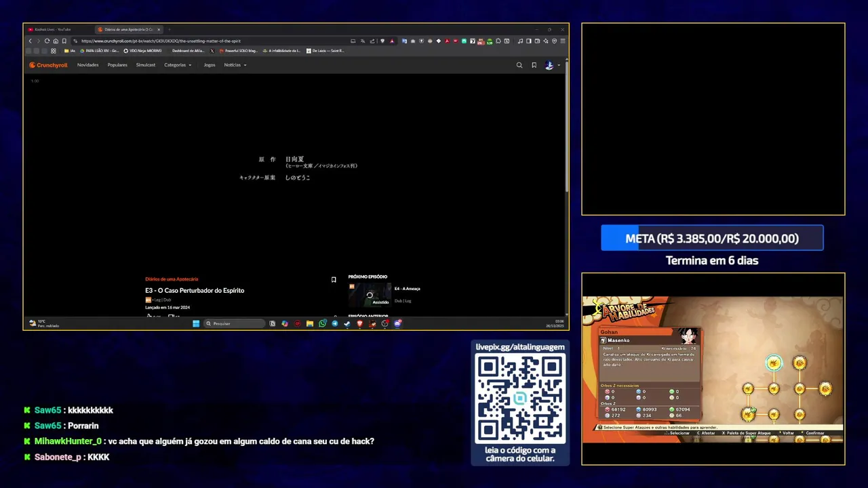Viewport: 868px width, 488px height.
Task: Click the Masenko skill name in game panel
Action: [x=618, y=340]
